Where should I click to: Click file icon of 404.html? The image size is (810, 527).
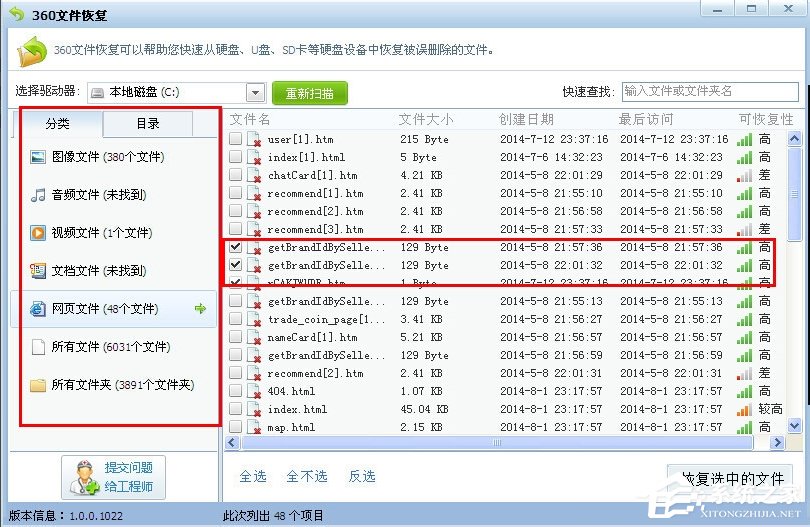click(x=254, y=391)
